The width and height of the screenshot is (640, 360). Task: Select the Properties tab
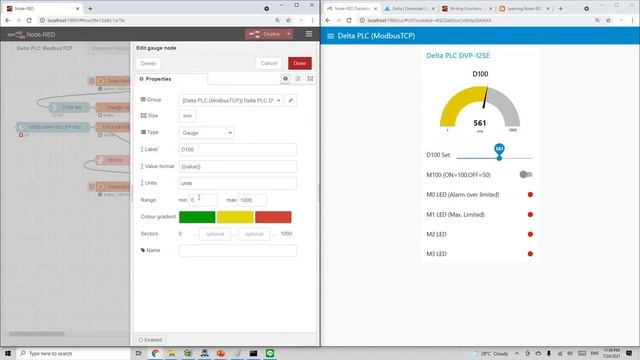click(x=171, y=79)
